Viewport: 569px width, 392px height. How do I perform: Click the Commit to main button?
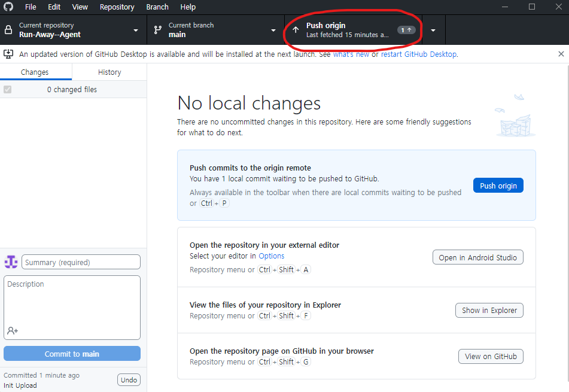click(72, 354)
